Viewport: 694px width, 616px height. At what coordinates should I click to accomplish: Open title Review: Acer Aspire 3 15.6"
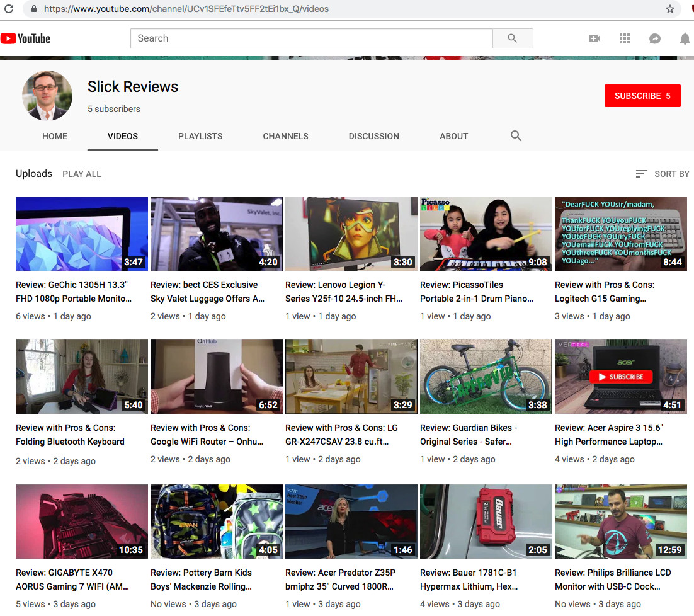tap(609, 435)
